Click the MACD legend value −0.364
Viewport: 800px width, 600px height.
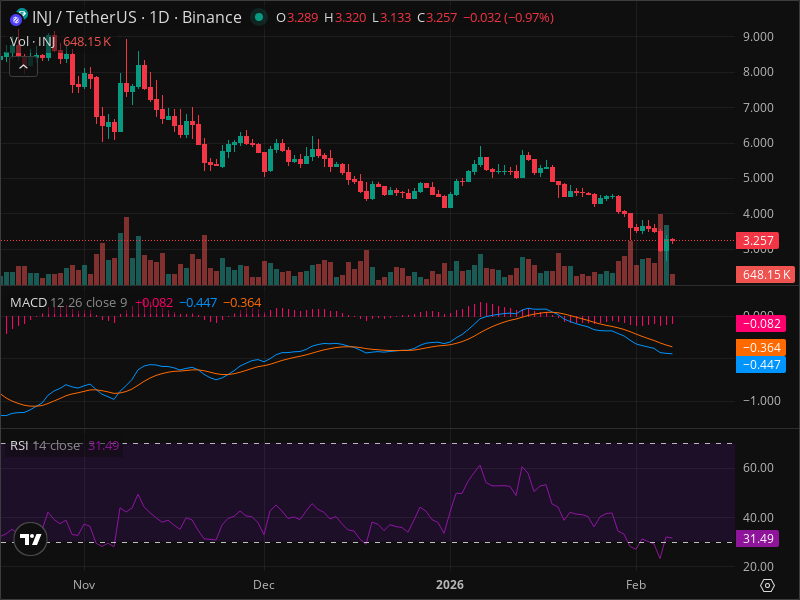pos(242,303)
